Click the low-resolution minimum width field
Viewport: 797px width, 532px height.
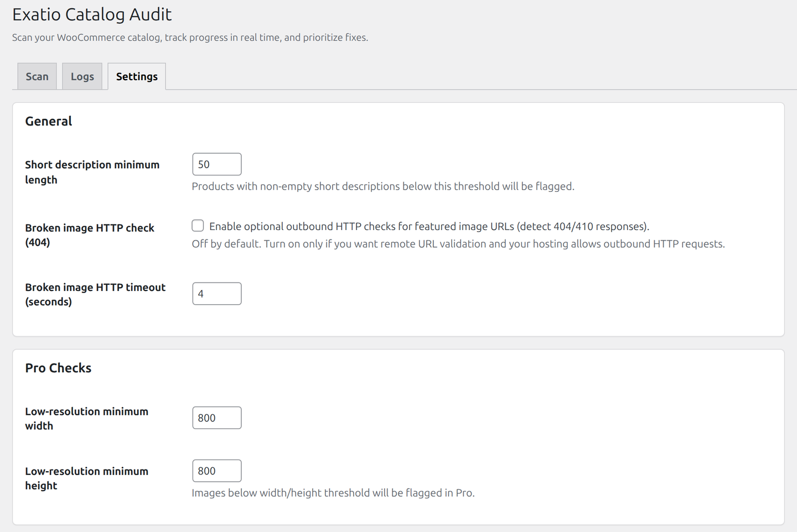217,418
